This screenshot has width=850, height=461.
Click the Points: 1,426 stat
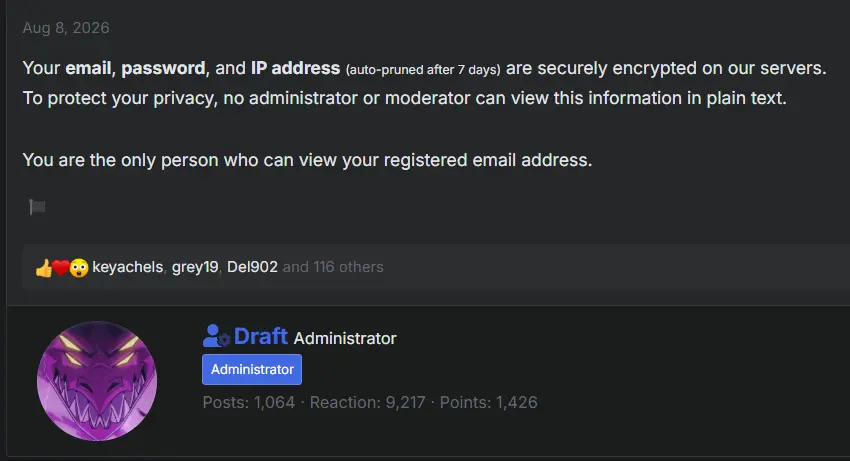pyautogui.click(x=488, y=402)
